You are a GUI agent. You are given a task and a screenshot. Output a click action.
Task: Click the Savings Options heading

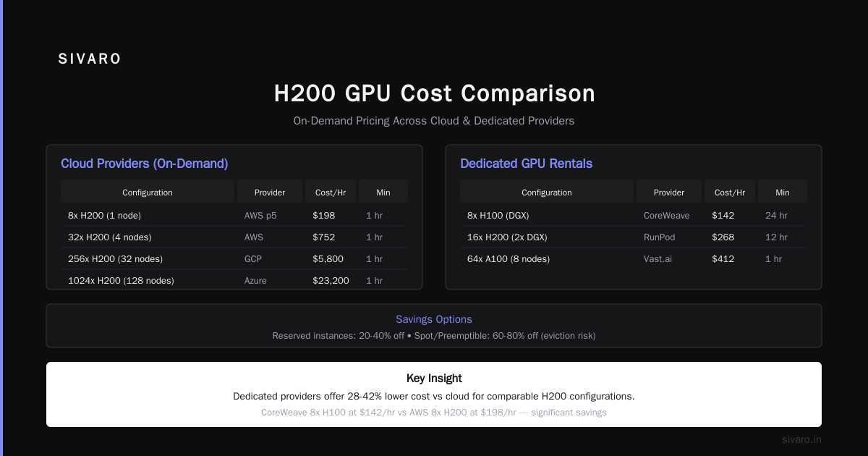coord(434,319)
